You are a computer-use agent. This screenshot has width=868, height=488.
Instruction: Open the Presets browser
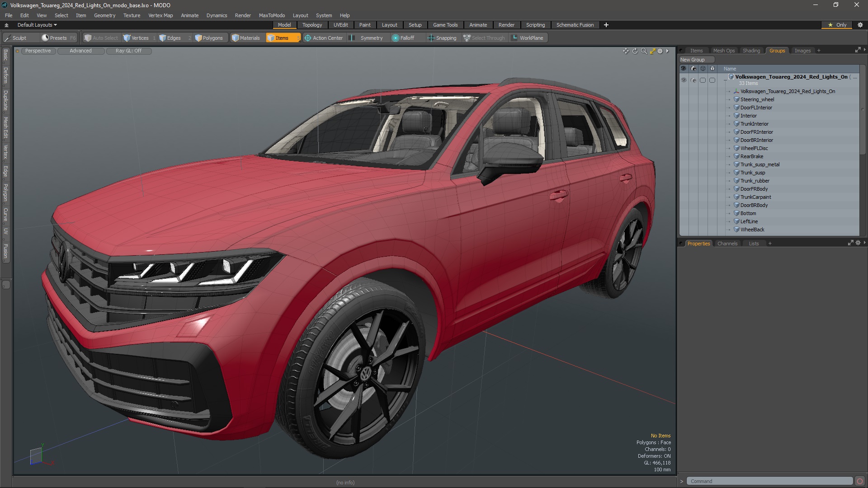[58, 38]
